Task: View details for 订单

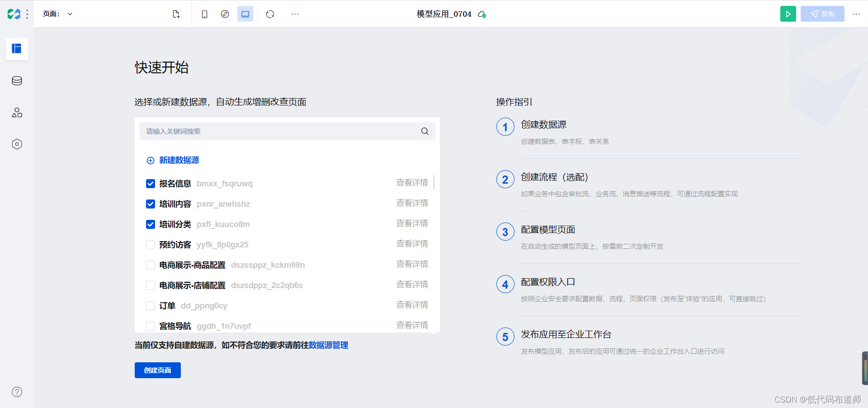Action: tap(412, 305)
